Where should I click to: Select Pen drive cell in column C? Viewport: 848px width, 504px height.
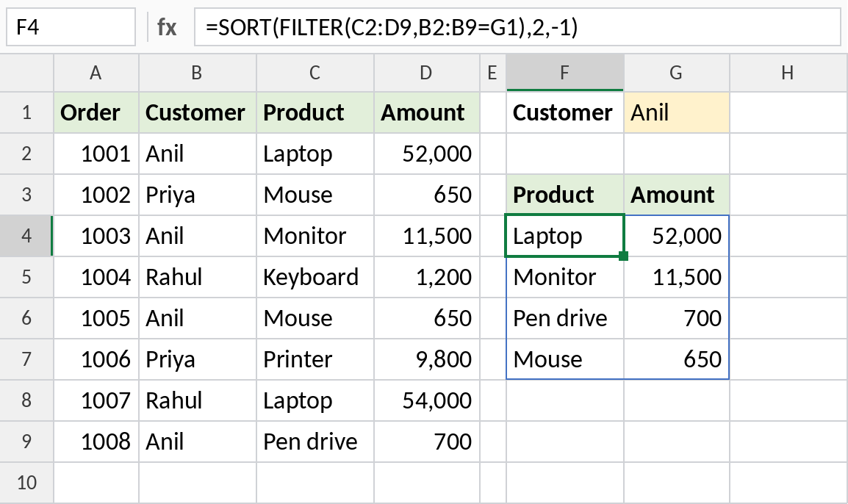(315, 442)
